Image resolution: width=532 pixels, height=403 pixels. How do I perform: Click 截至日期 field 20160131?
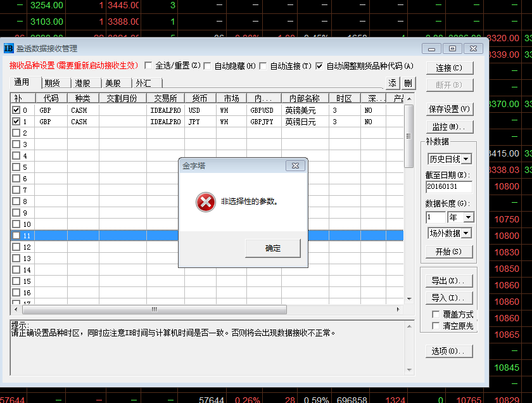[448, 186]
